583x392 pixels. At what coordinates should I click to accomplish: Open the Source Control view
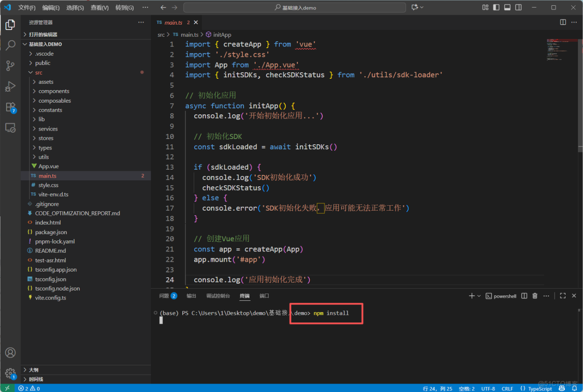coord(10,65)
